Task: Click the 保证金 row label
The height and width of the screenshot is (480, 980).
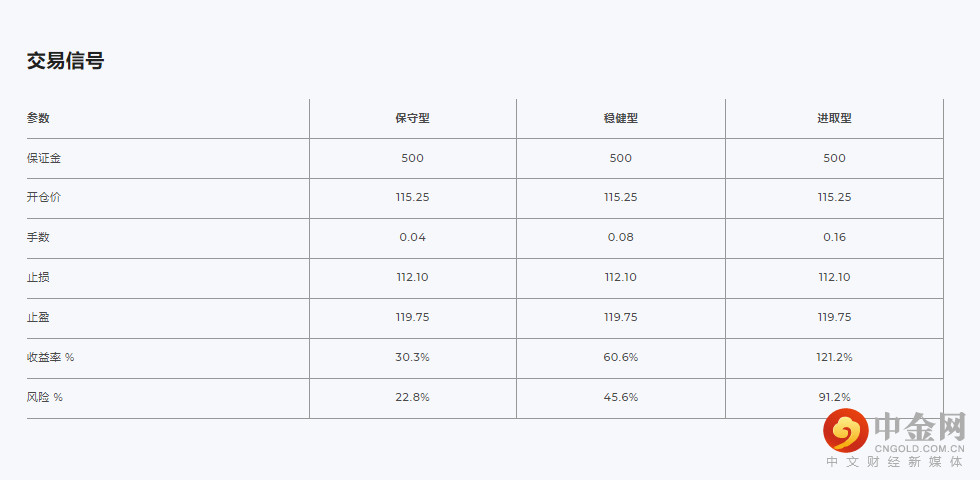Action: tap(44, 158)
